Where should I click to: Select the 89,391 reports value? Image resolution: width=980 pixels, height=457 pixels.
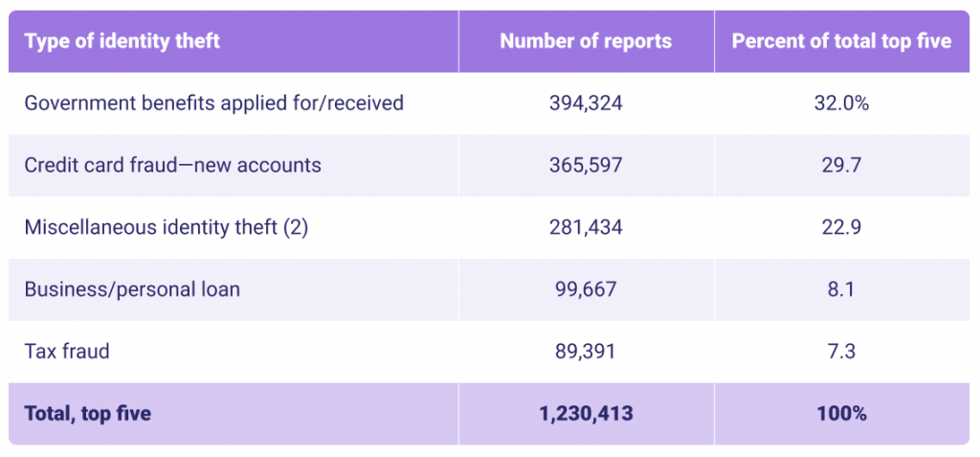point(586,351)
